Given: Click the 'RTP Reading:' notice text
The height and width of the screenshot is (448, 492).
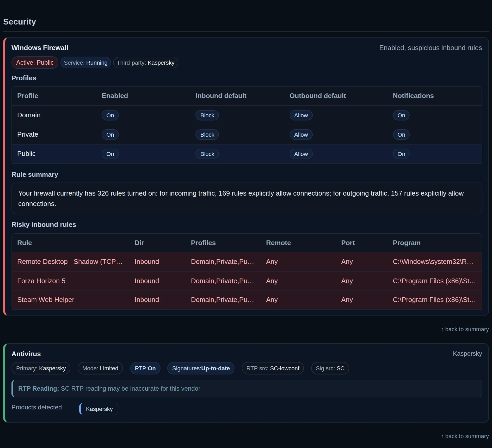Looking at the screenshot, I should [x=109, y=389].
